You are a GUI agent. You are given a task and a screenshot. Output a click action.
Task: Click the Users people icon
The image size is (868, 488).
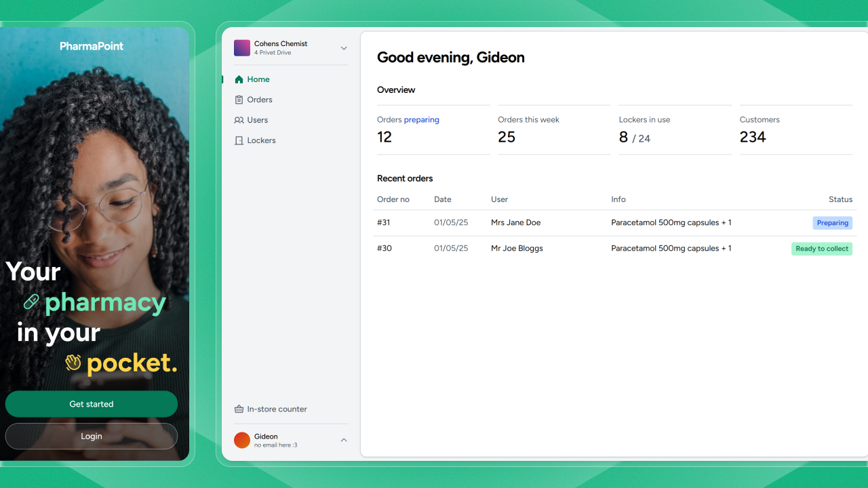[239, 120]
